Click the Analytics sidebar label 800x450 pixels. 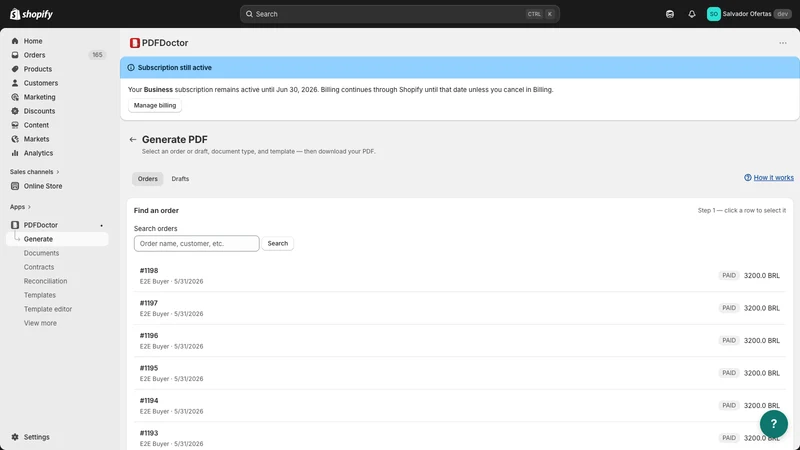click(38, 153)
